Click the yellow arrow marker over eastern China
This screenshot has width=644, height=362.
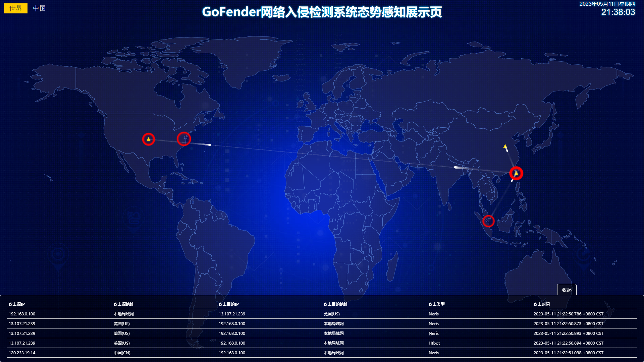(x=505, y=146)
